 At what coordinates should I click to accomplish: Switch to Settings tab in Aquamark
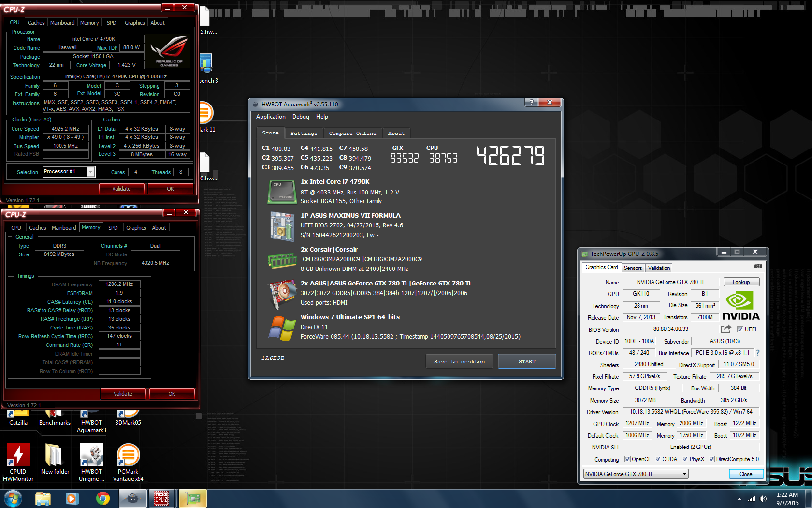pyautogui.click(x=304, y=134)
